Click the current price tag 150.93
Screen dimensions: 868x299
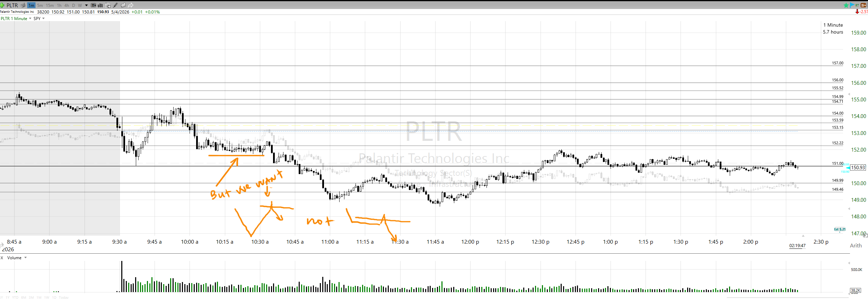tap(858, 167)
